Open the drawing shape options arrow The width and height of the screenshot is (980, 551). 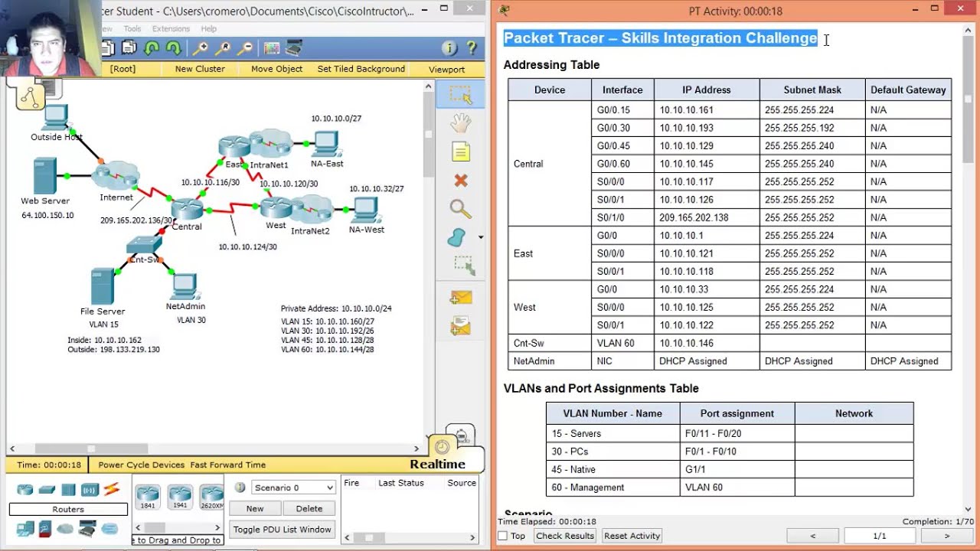(481, 237)
